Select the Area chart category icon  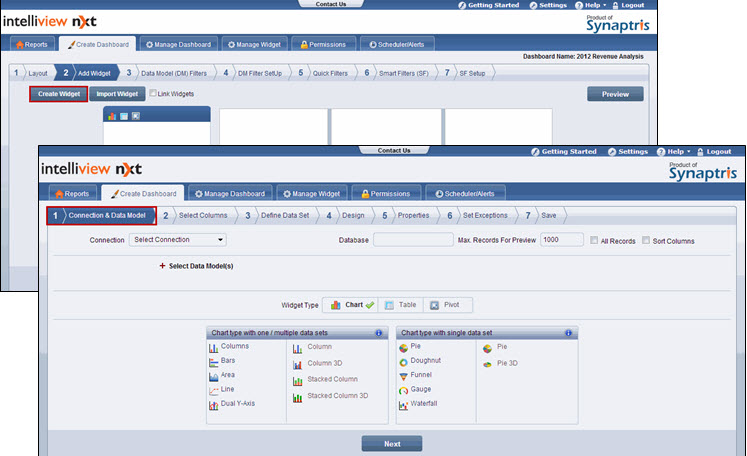pyautogui.click(x=213, y=377)
